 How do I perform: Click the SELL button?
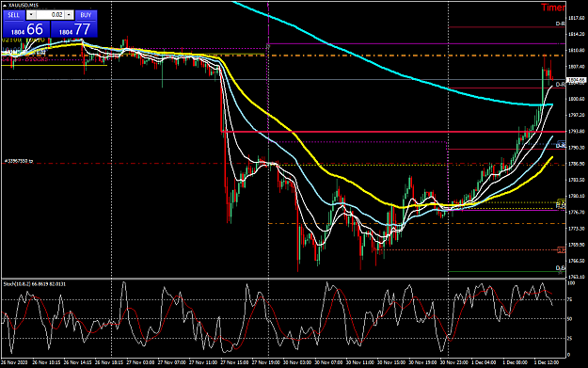[x=13, y=15]
